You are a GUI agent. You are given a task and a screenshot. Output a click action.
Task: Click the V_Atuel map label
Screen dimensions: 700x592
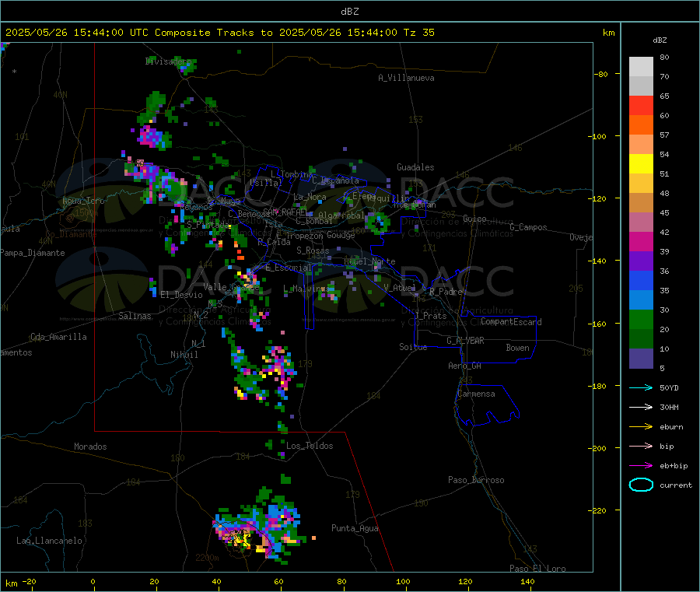pyautogui.click(x=400, y=288)
